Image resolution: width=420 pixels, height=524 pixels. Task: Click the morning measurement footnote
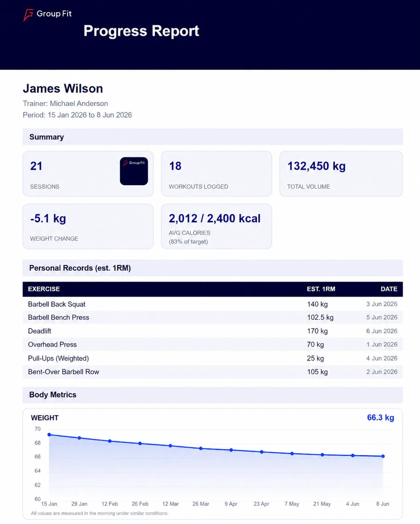(x=99, y=513)
